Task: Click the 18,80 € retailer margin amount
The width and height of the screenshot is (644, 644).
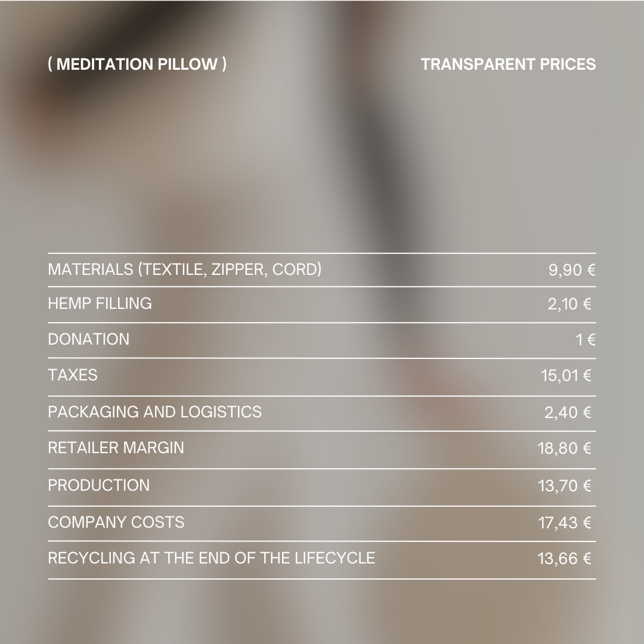Action: tap(565, 448)
